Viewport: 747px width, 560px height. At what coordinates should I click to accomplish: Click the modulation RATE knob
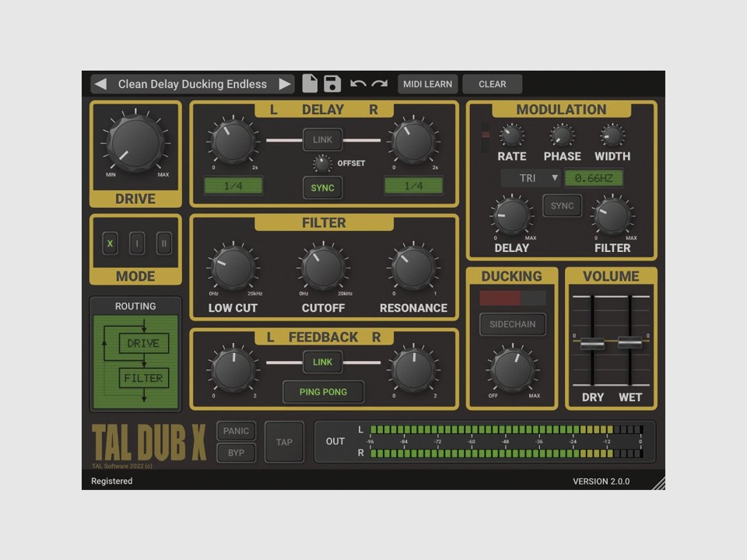[512, 135]
